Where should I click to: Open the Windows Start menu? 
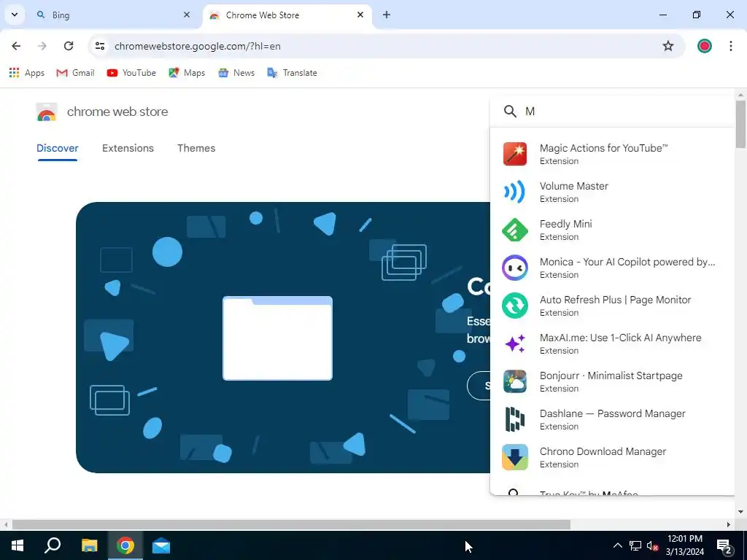(x=18, y=545)
